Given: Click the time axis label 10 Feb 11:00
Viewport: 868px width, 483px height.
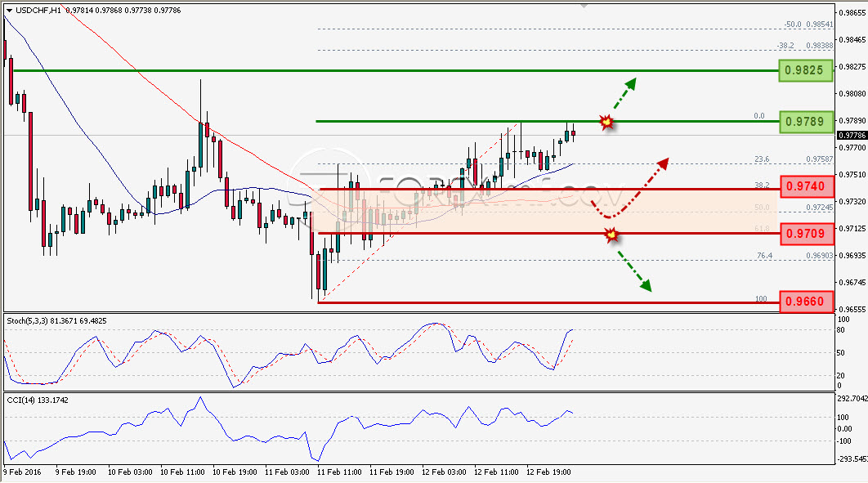Looking at the screenshot, I should click(182, 472).
